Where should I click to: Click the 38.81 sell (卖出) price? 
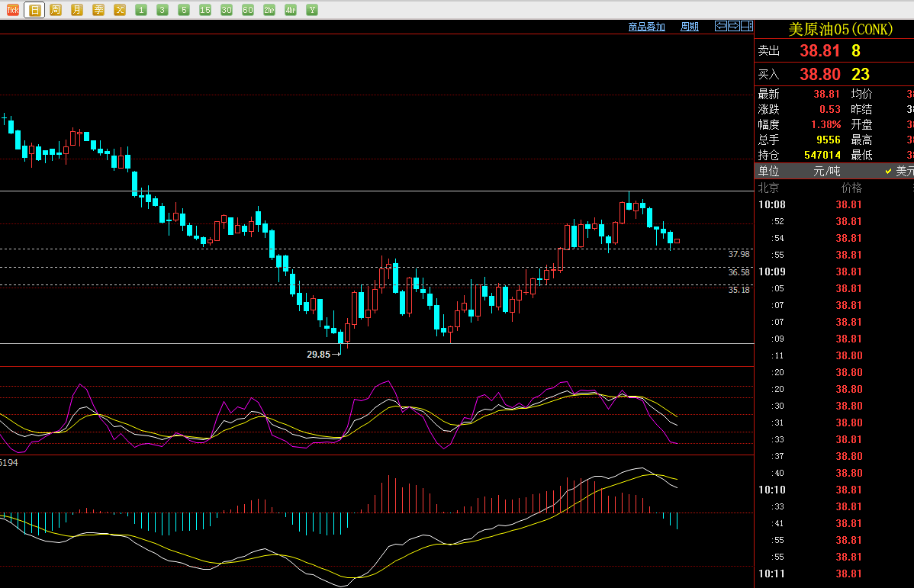pyautogui.click(x=819, y=51)
